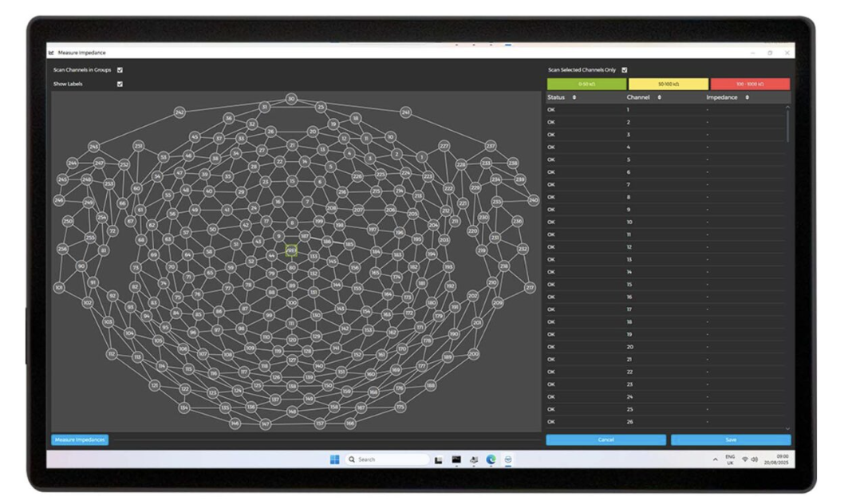Toggle Scan Channels in Groups checkbox
The height and width of the screenshot is (504, 844).
pos(120,70)
